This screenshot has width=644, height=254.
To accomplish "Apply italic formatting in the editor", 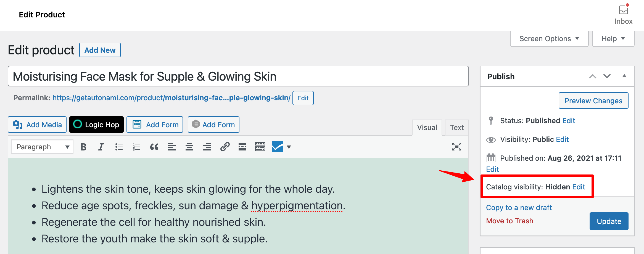I will click(101, 147).
